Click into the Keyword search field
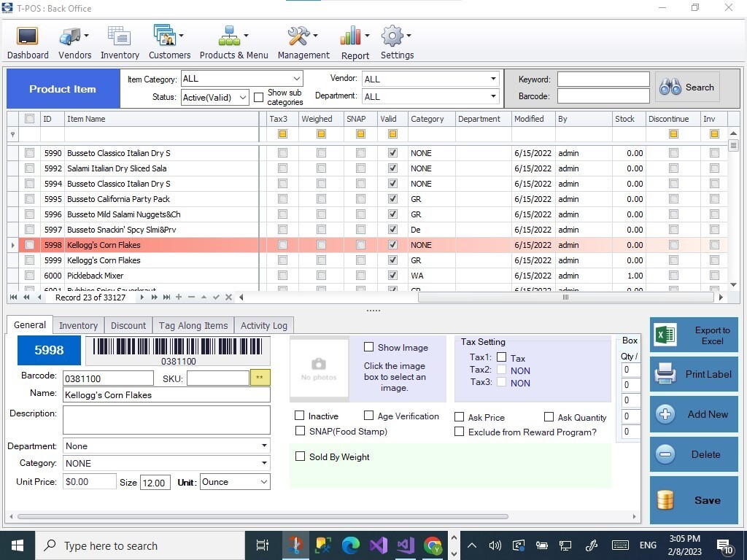Screen dimensions: 747x560 [x=603, y=79]
